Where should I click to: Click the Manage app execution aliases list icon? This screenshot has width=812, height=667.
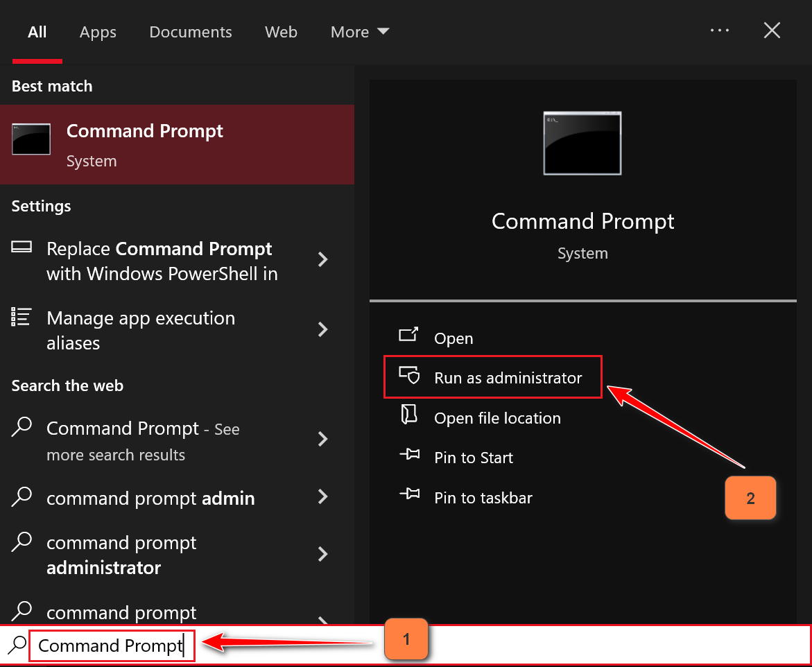(21, 318)
